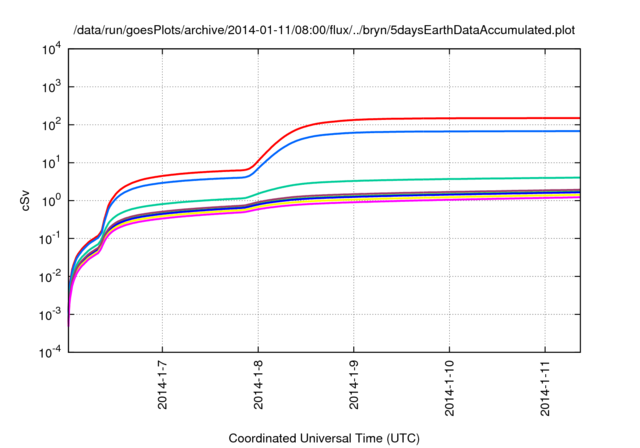
Task: Click the plot file path title
Action: pyautogui.click(x=324, y=30)
